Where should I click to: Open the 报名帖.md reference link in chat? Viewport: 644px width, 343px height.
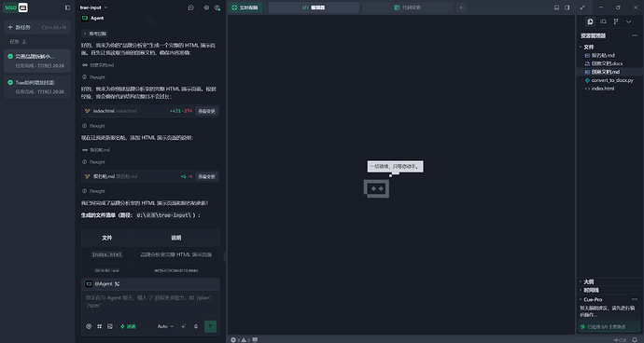[96, 150]
